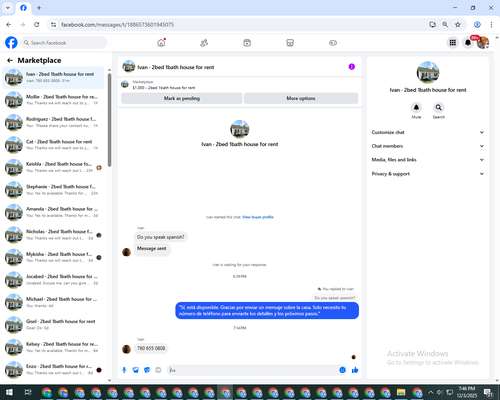Go to the Home feed icon
The height and width of the screenshot is (400, 500).
(161, 43)
